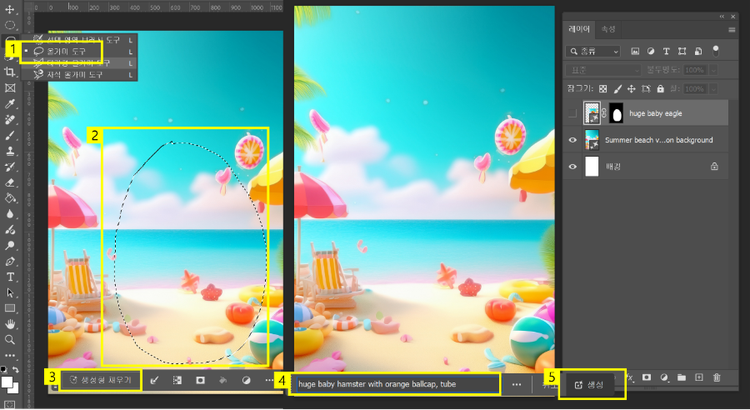Click create mask from selection icon

pyautogui.click(x=200, y=380)
